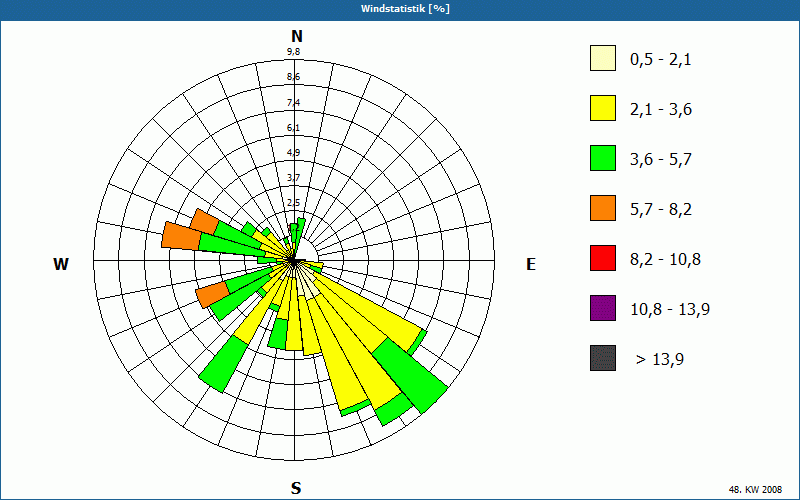Click the 3,7 axis value
Screen dimensions: 800x500
(293, 178)
